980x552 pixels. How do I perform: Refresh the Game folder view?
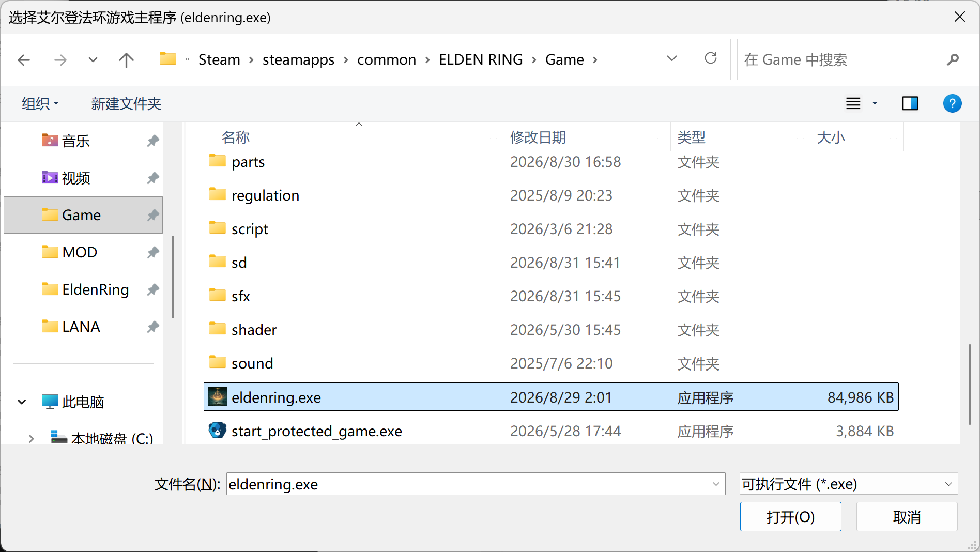[711, 58]
